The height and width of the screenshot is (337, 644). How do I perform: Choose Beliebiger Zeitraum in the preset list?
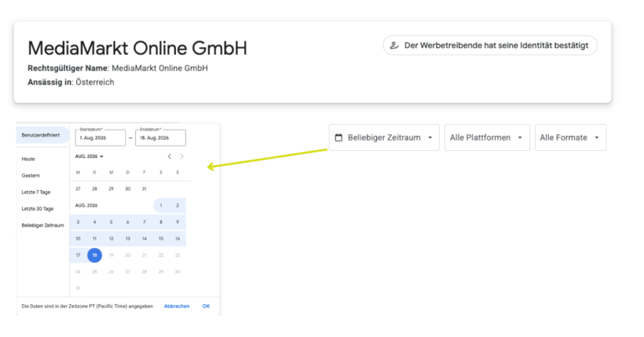(x=43, y=225)
